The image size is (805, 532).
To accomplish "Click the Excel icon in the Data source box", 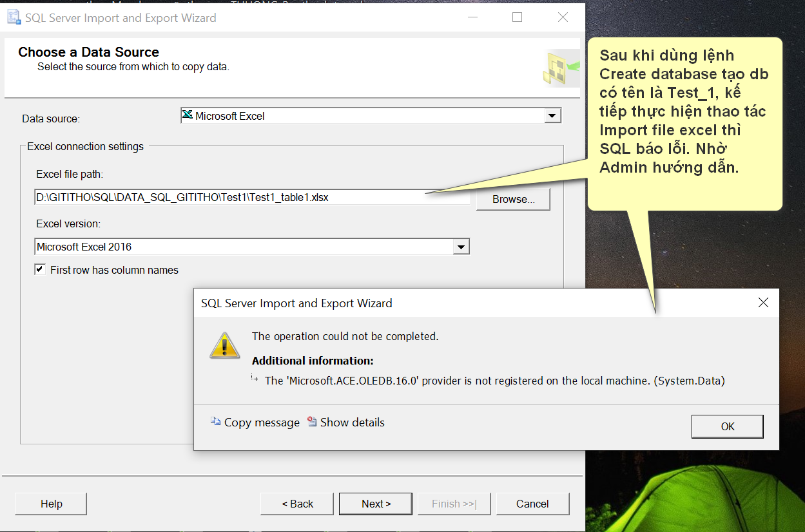I will click(x=188, y=115).
